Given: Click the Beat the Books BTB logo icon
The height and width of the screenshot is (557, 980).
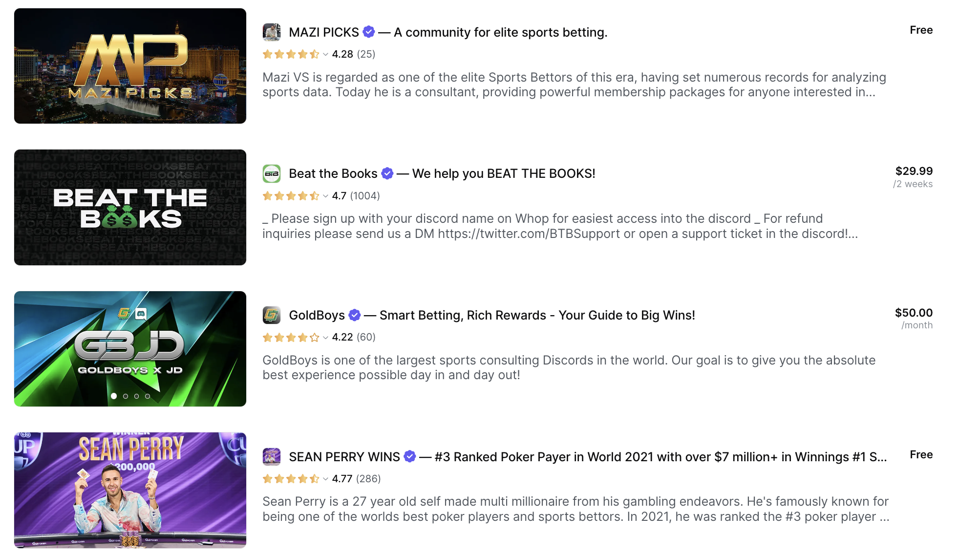Looking at the screenshot, I should tap(272, 173).
